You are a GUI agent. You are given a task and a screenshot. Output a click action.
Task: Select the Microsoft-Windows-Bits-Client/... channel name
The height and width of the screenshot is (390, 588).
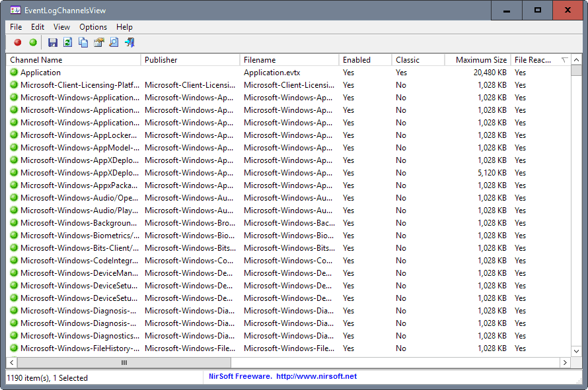pyautogui.click(x=79, y=248)
